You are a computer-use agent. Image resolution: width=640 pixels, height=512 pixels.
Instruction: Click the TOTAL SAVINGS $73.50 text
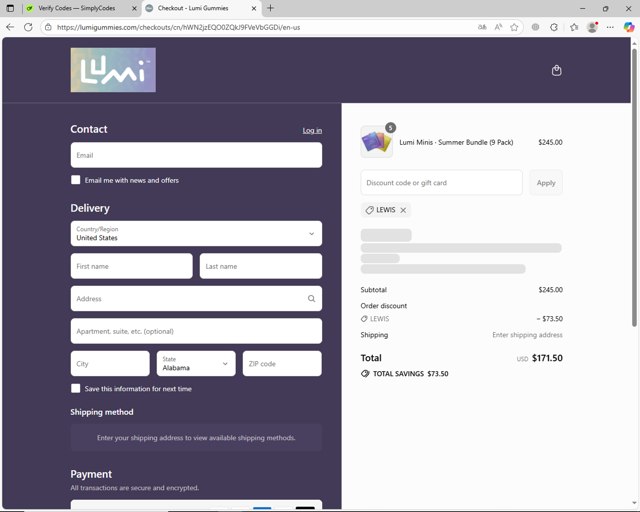click(x=411, y=374)
